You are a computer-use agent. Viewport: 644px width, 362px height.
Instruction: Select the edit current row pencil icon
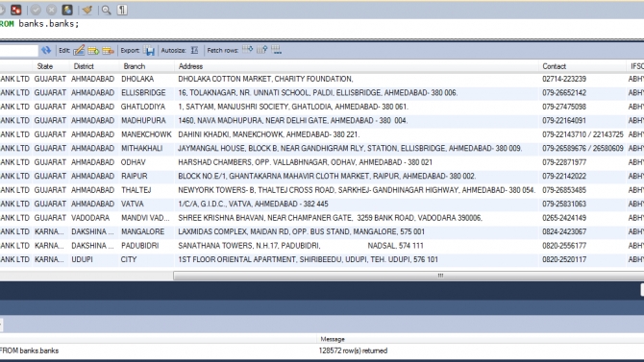[x=79, y=50]
